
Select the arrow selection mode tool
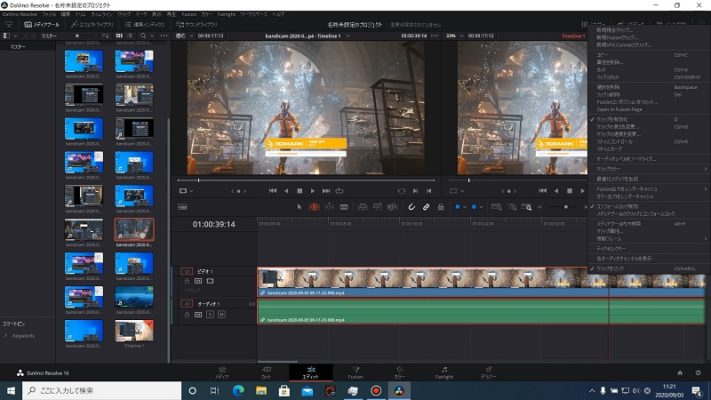(299, 207)
